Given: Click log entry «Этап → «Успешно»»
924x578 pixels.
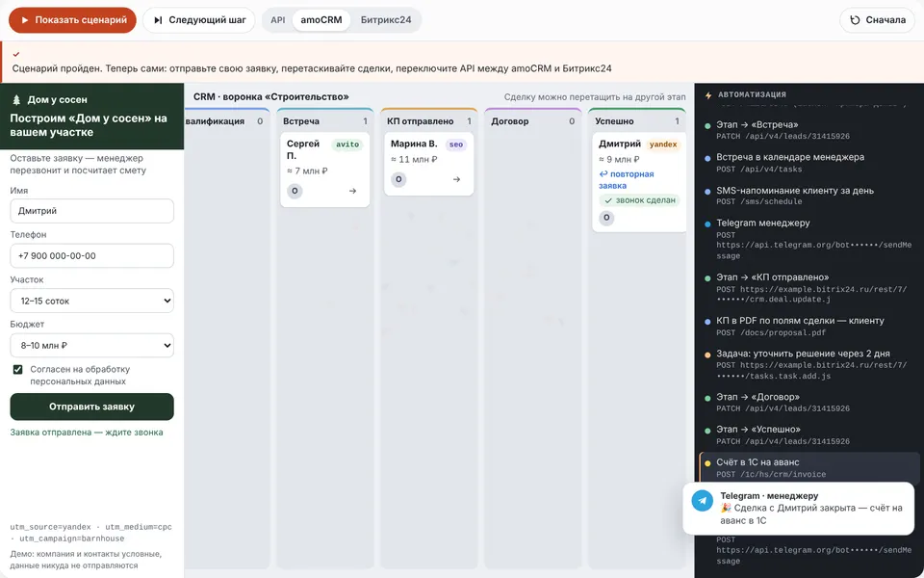Looking at the screenshot, I should coord(808,435).
